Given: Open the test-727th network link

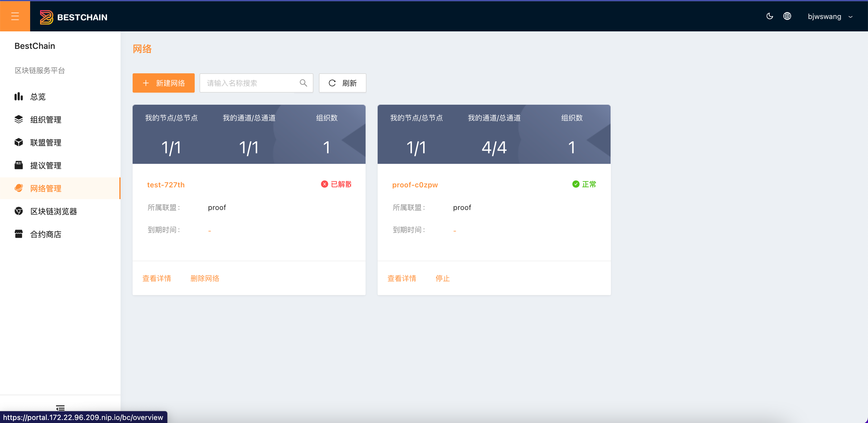Looking at the screenshot, I should [x=166, y=185].
